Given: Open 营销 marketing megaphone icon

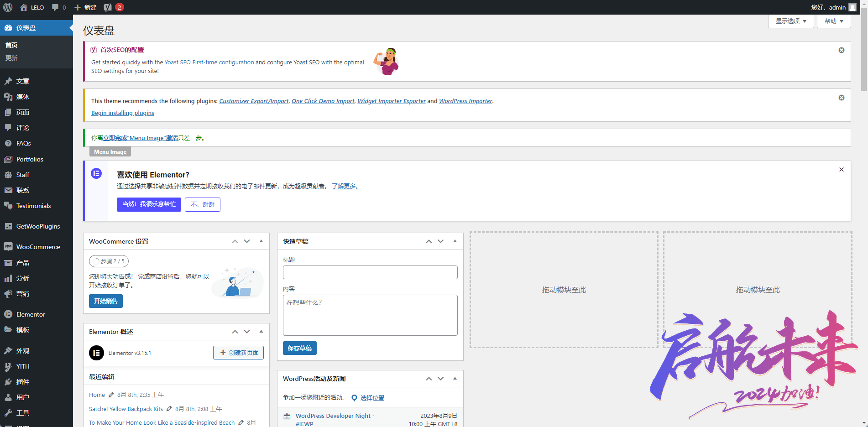Looking at the screenshot, I should click(8, 294).
